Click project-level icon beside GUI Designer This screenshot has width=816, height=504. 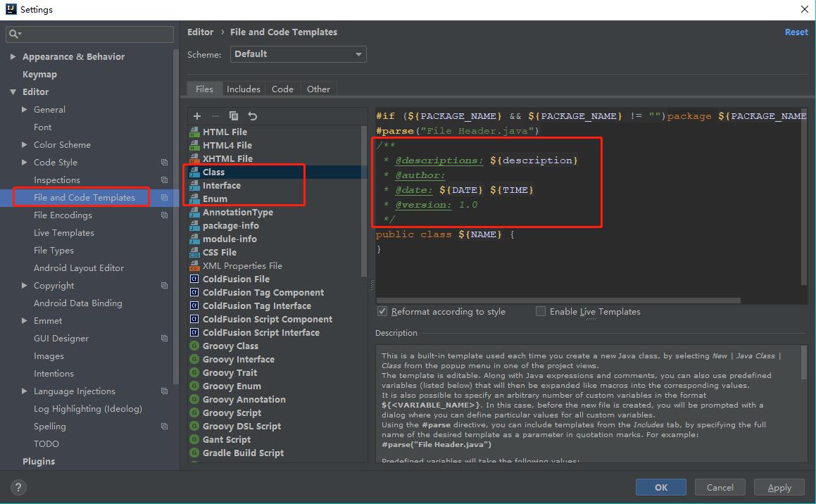(165, 339)
